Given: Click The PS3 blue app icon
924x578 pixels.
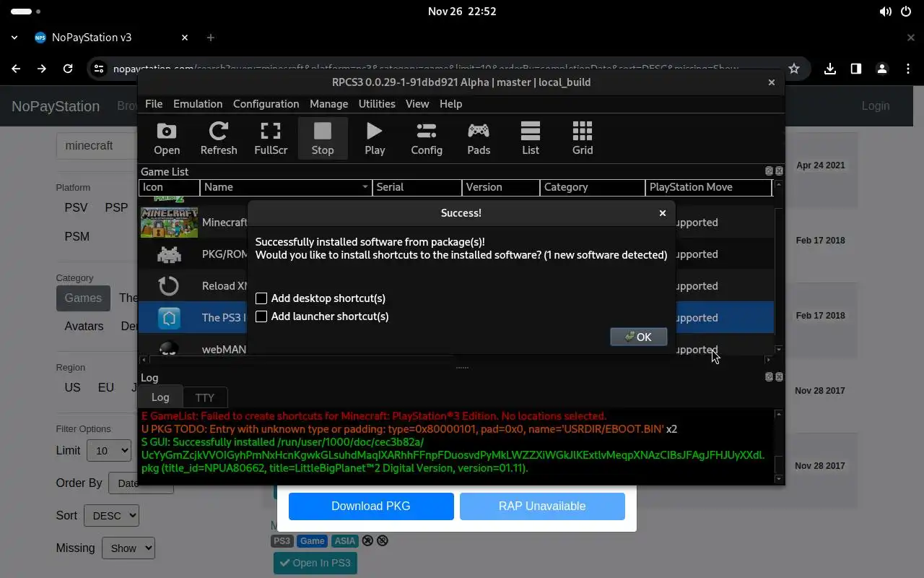Looking at the screenshot, I should (169, 318).
